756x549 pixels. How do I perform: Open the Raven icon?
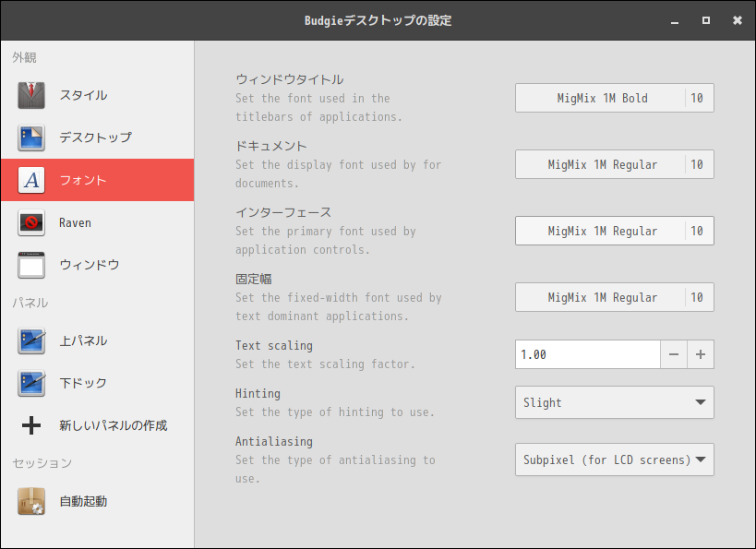(31, 222)
